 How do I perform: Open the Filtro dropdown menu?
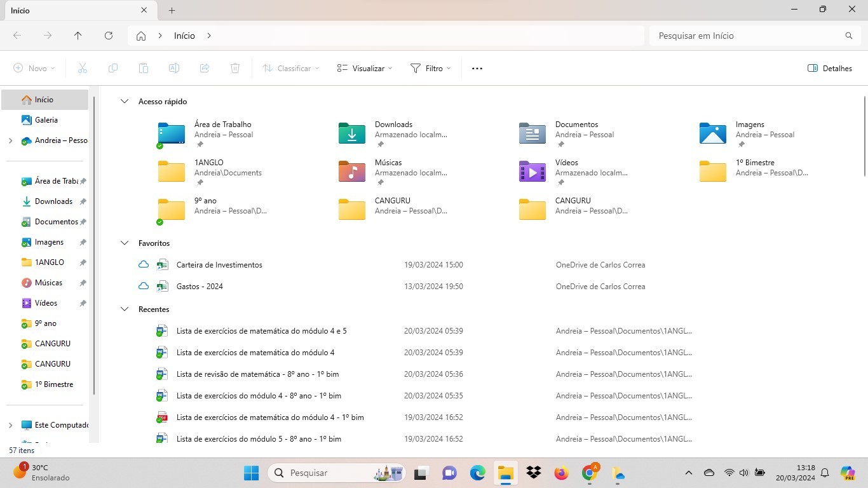(x=431, y=68)
